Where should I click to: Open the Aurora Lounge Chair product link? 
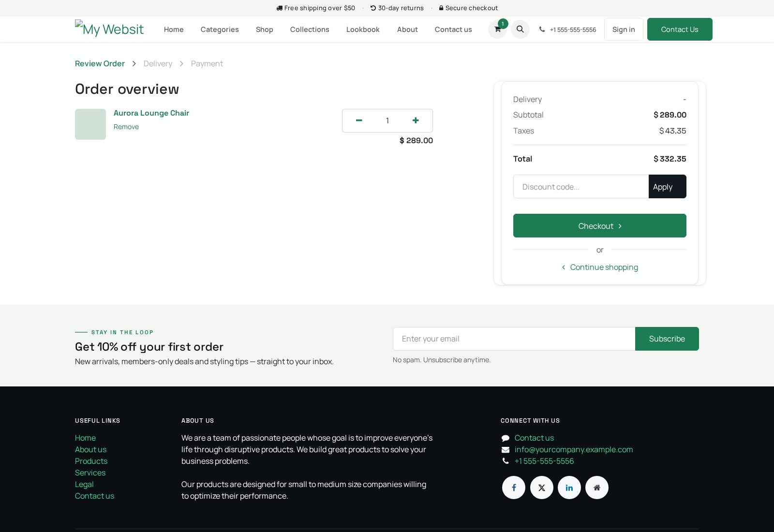(x=151, y=113)
